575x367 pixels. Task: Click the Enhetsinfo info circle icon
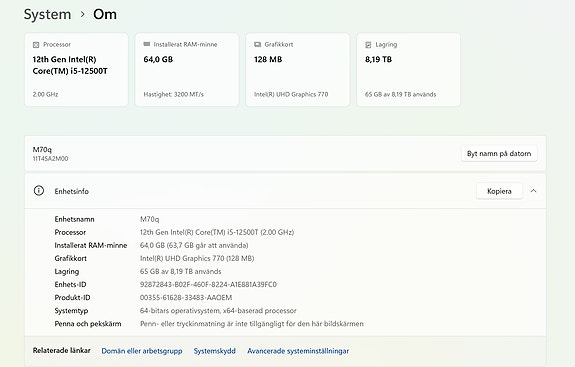[x=39, y=191]
